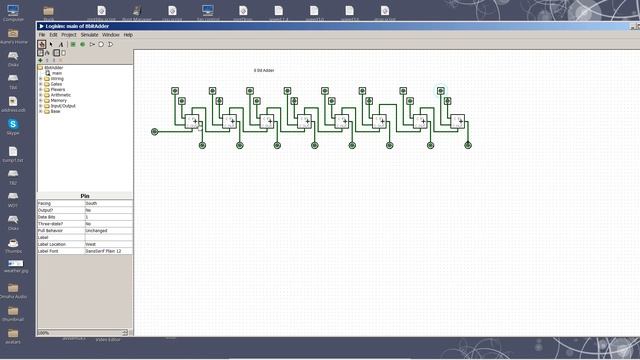Open the address.odt desktop file
Viewport: 640px width, 360px height.
point(13,104)
